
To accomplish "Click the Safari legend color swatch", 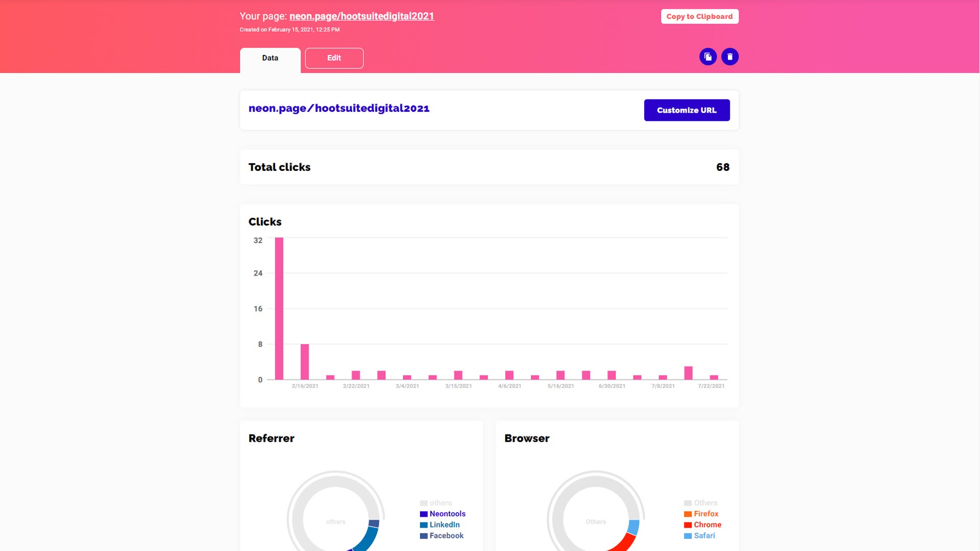I will pyautogui.click(x=688, y=536).
